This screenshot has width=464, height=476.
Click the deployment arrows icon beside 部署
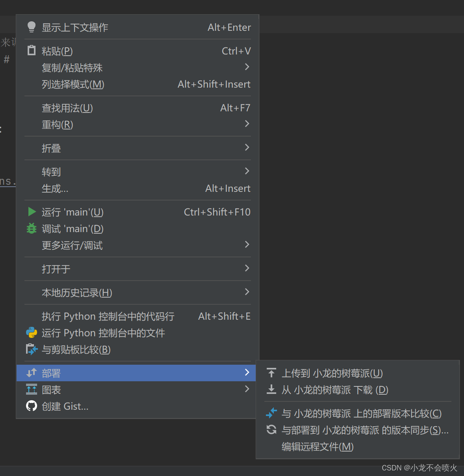(x=32, y=373)
